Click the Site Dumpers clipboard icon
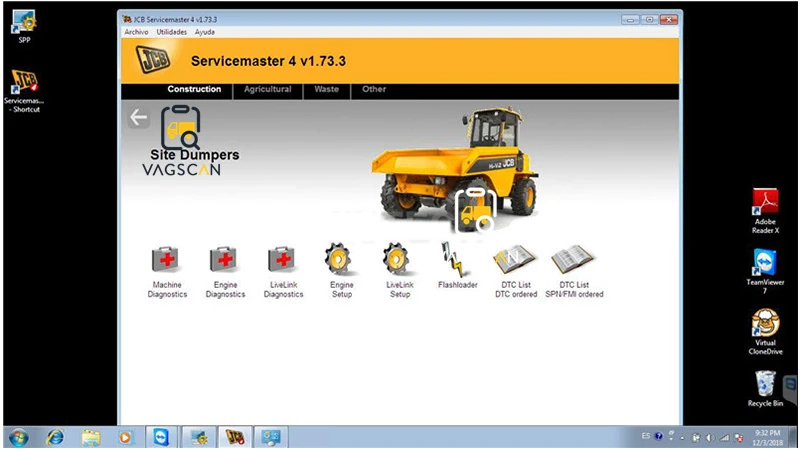Image resolution: width=800 pixels, height=449 pixels. point(181,127)
